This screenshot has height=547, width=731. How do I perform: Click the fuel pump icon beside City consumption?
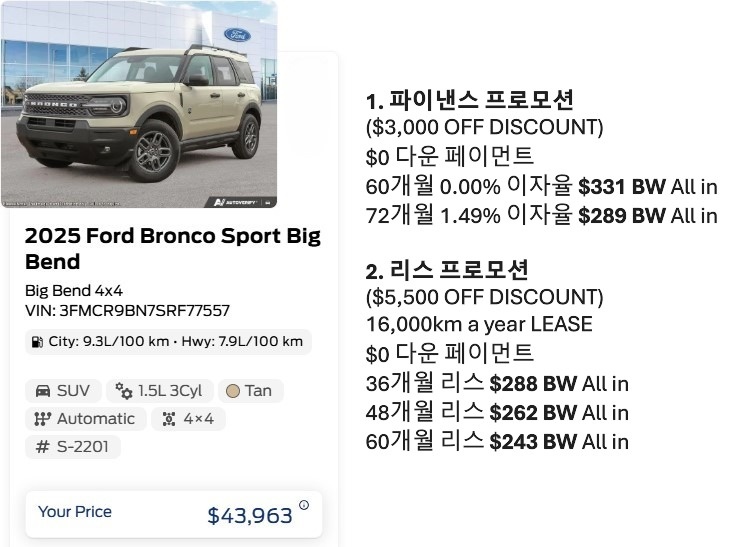coord(38,342)
